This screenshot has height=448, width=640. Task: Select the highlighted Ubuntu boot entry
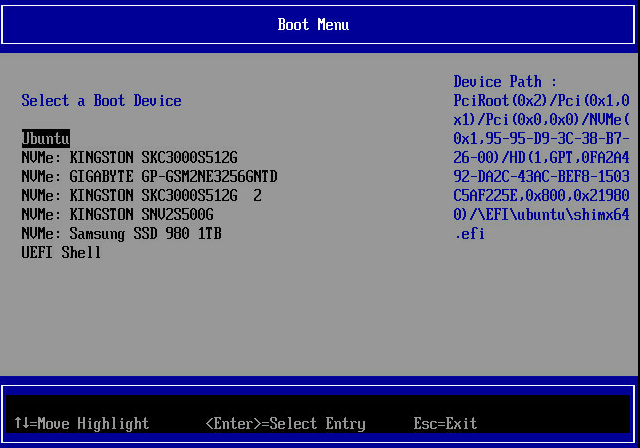[46, 139]
